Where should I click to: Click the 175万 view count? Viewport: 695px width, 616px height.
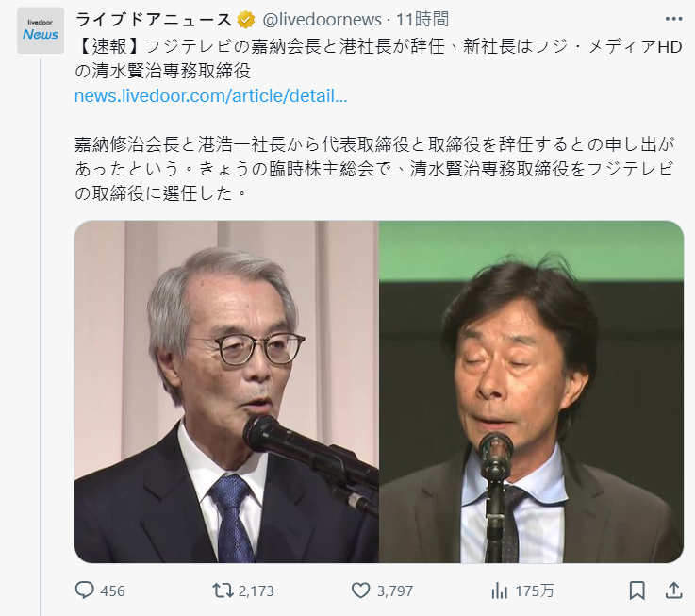point(535,591)
